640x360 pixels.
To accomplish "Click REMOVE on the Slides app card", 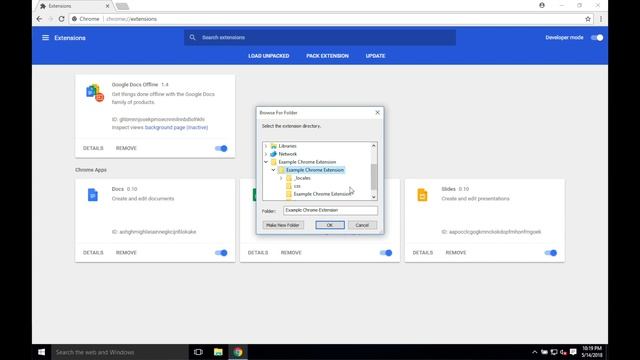I will [456, 253].
